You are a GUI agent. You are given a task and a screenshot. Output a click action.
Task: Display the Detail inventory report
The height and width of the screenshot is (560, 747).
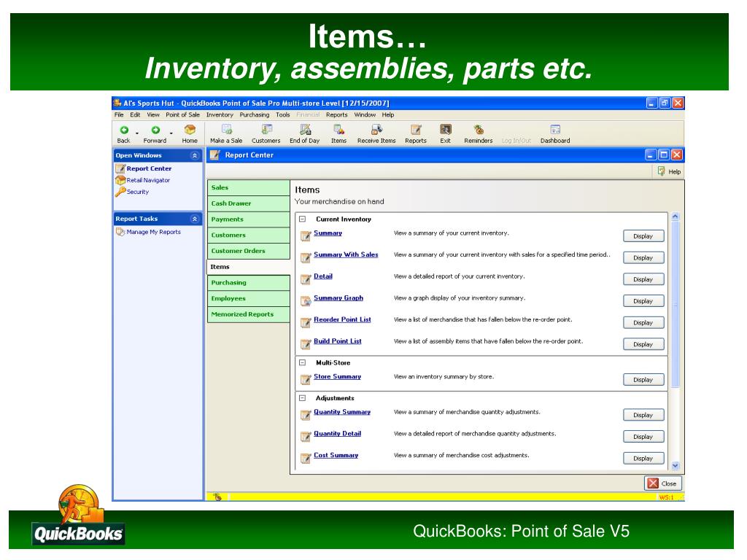click(x=643, y=279)
